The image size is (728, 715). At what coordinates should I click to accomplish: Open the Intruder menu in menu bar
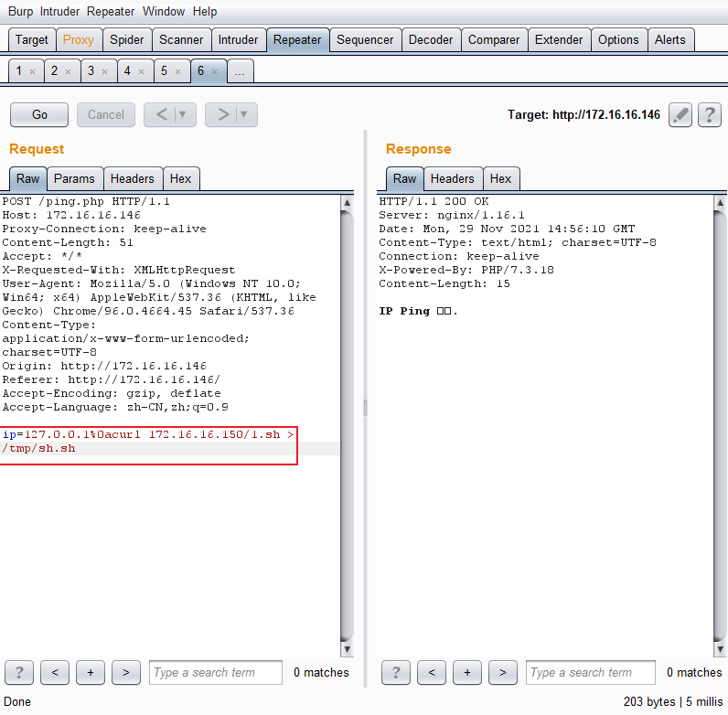[x=59, y=12]
